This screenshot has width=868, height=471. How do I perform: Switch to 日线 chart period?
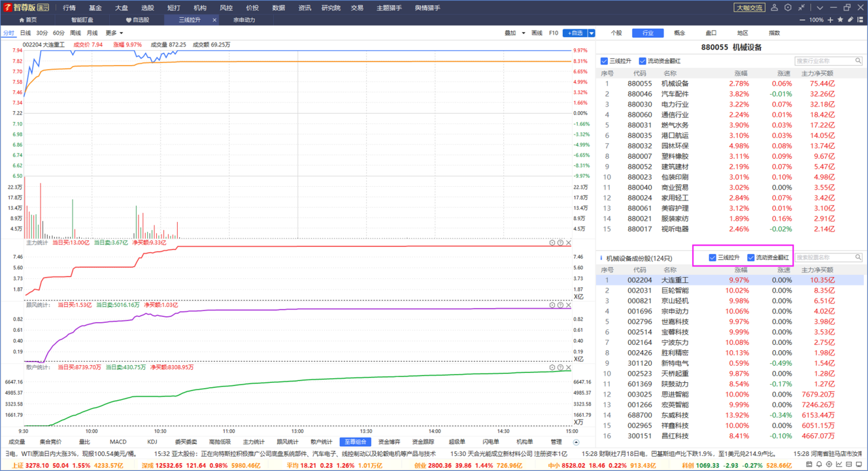click(x=25, y=33)
